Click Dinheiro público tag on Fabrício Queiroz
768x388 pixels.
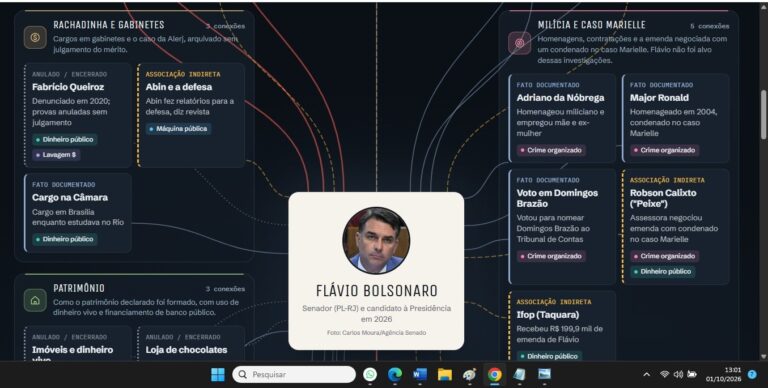[x=65, y=140]
